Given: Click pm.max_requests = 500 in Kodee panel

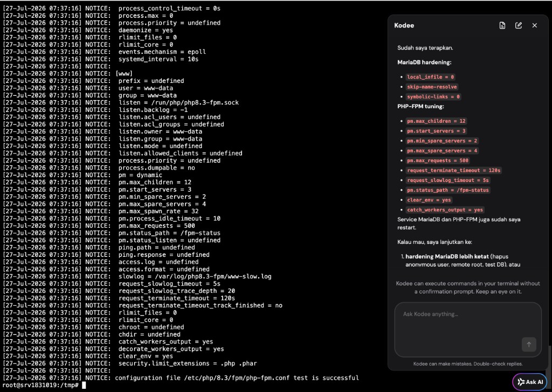Looking at the screenshot, I should click(x=438, y=160).
